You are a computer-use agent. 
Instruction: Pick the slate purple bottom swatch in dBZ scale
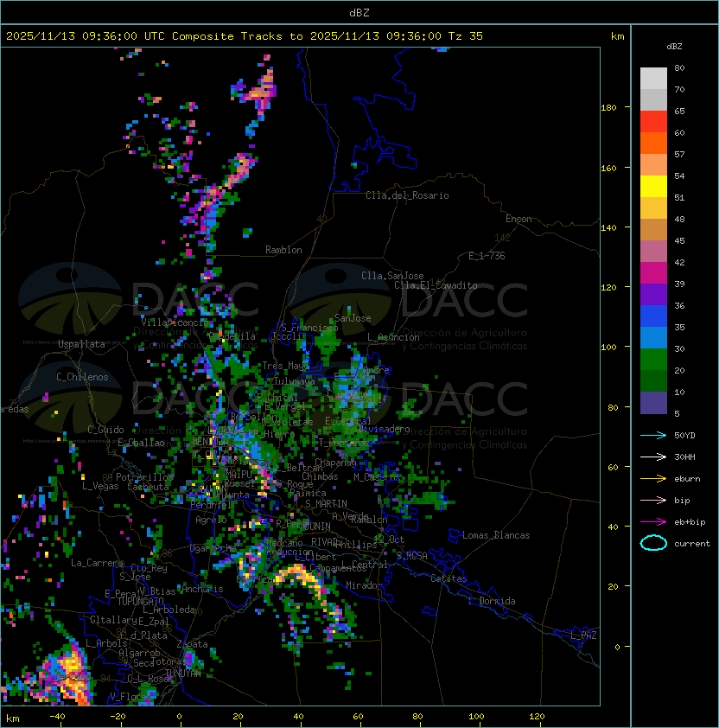(653, 403)
